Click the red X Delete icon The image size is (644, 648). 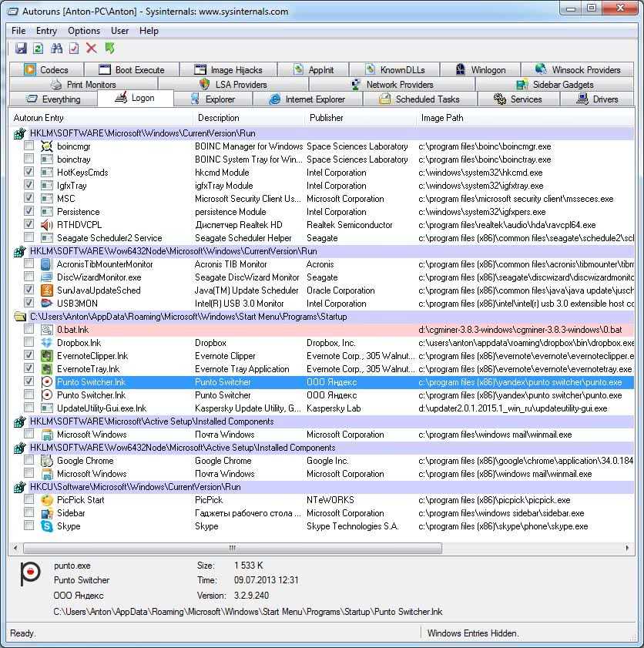point(91,49)
